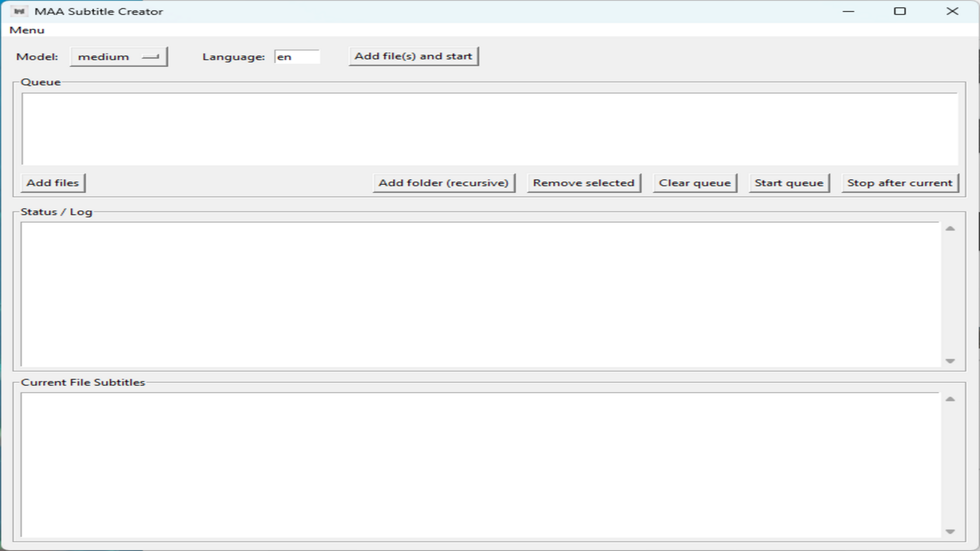Stop processing after the current file
The width and height of the screenshot is (980, 551).
click(899, 183)
